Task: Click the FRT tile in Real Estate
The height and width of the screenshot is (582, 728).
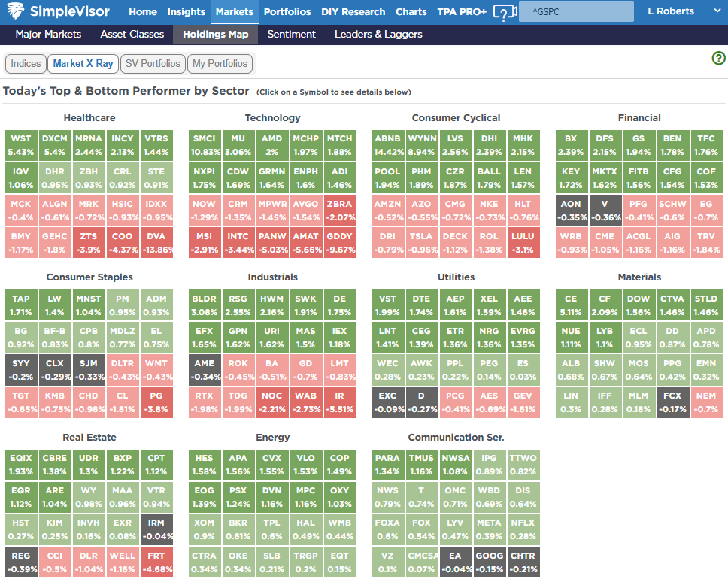Action: point(156,562)
